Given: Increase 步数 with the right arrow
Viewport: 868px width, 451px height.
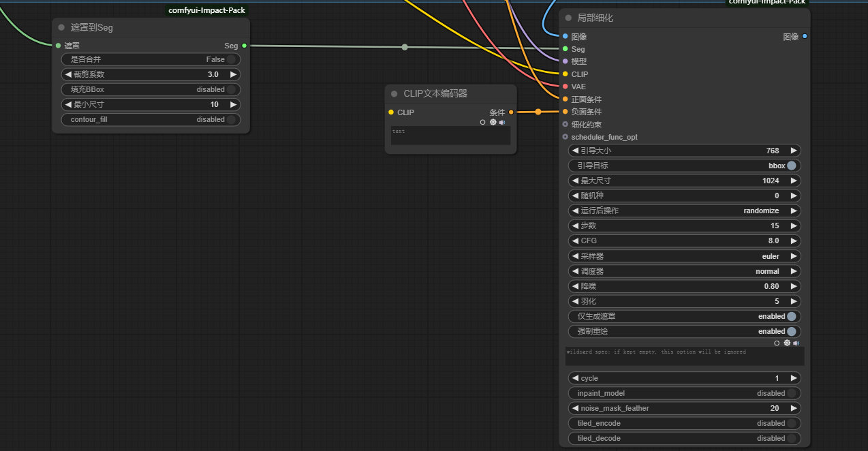Looking at the screenshot, I should (x=793, y=226).
